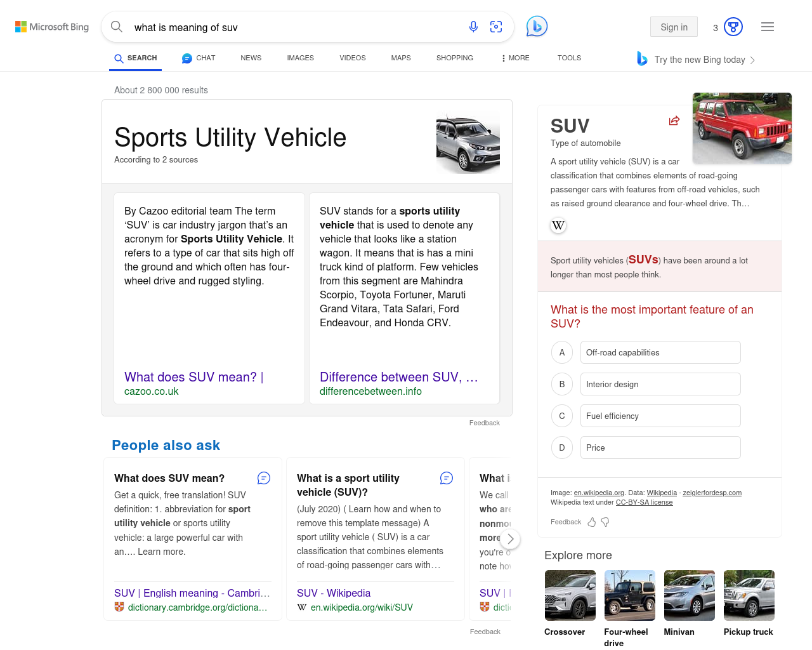Open the hamburger settings menu

point(768,27)
